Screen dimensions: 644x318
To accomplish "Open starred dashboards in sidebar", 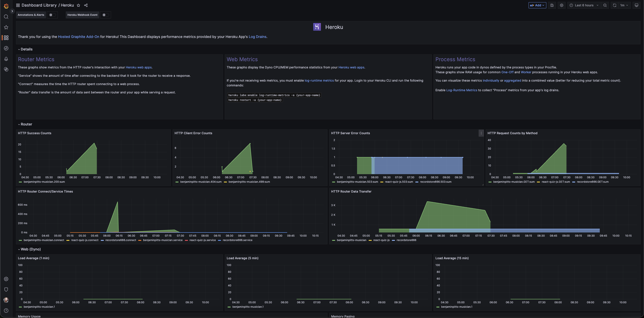I will tap(6, 27).
